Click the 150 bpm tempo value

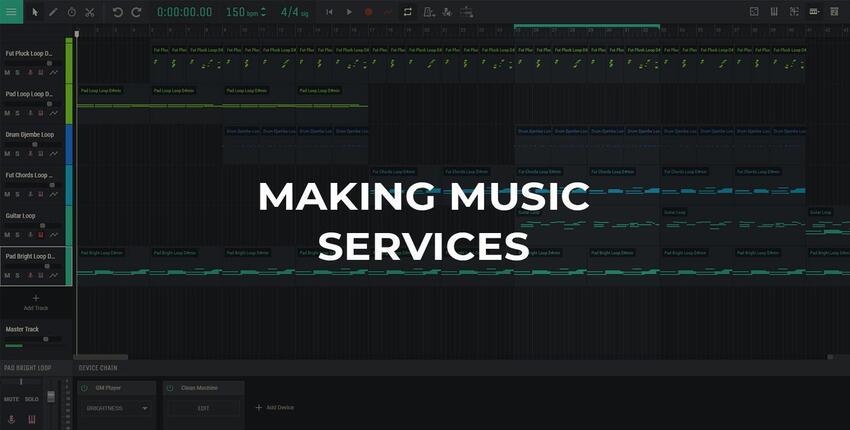point(242,12)
